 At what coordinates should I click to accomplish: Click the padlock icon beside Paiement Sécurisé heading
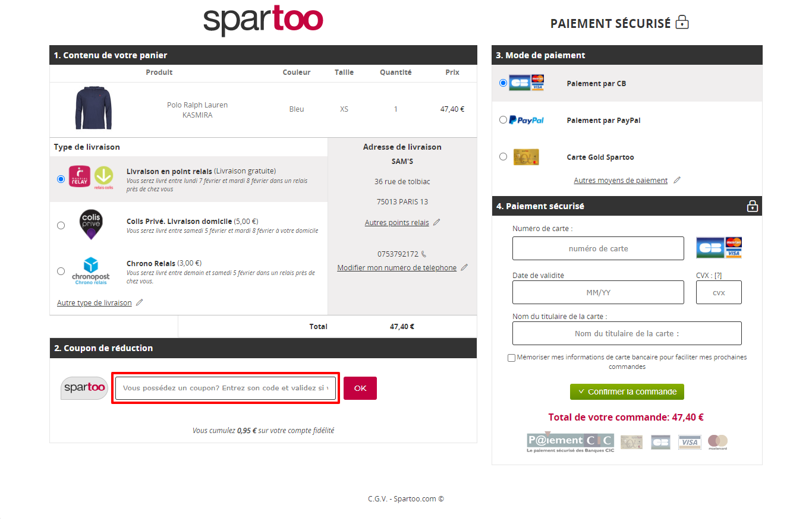point(682,23)
